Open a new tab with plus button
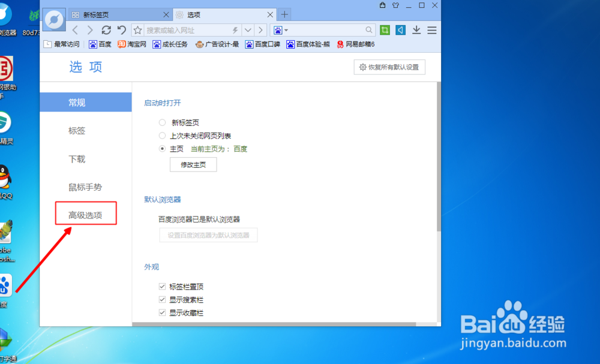The height and width of the screenshot is (364, 600). 284,14
